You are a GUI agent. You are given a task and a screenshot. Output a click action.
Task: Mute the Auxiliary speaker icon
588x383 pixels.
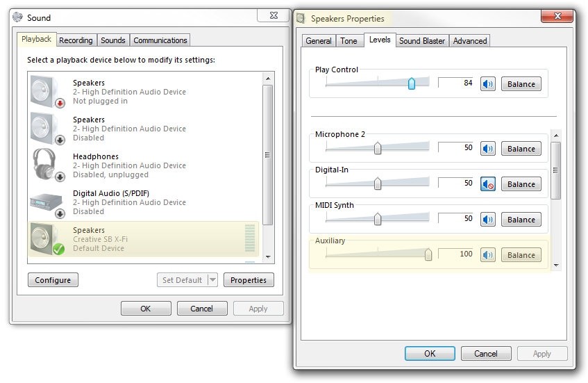487,255
